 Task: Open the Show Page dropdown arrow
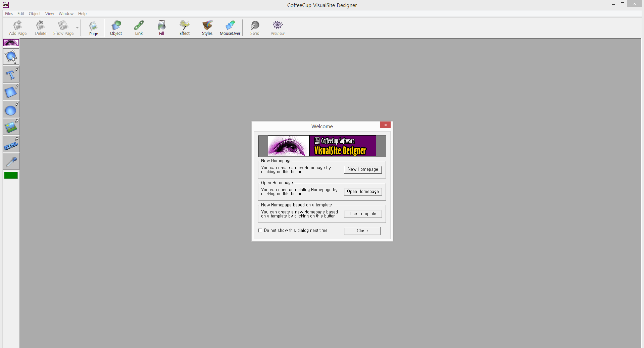coord(77,28)
